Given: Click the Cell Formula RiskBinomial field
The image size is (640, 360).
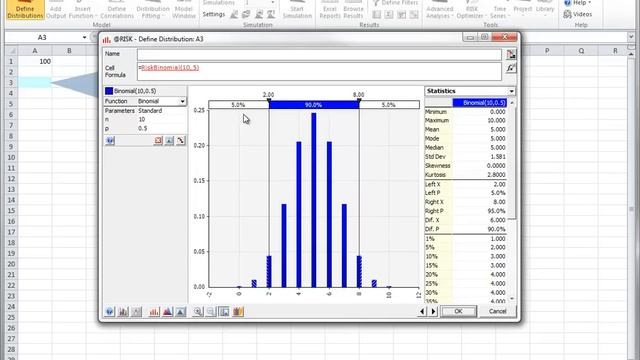Looking at the screenshot, I should 319,71.
